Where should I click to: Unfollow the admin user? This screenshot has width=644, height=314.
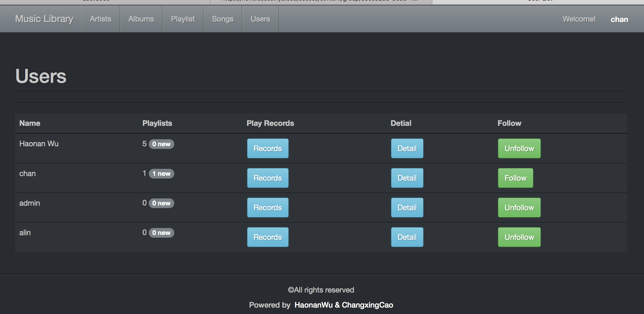click(519, 208)
